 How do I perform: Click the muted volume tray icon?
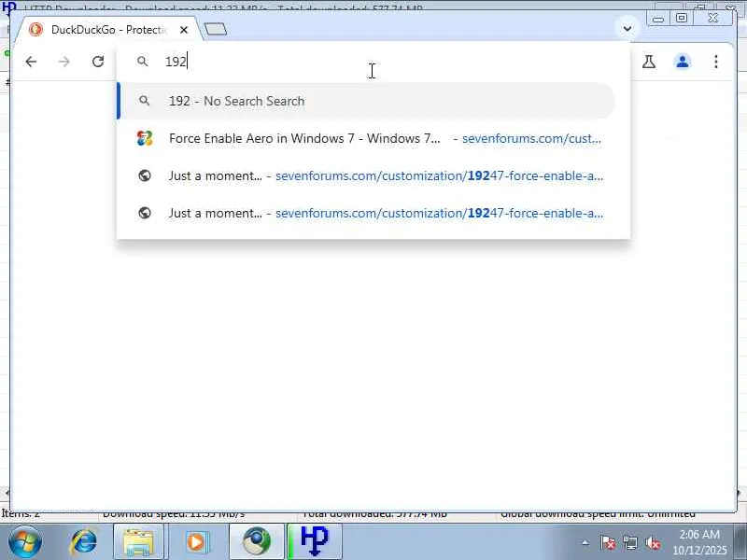click(x=653, y=543)
